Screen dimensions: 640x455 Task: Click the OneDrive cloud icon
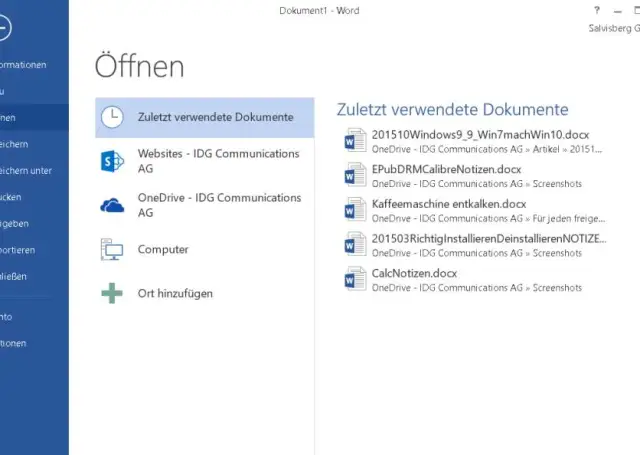[112, 205]
